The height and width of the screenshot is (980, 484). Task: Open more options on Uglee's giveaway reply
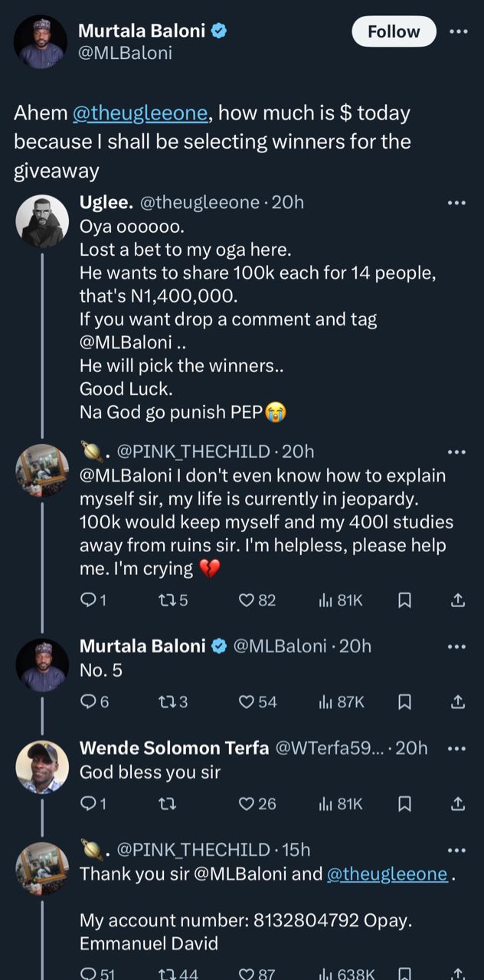coord(457,203)
